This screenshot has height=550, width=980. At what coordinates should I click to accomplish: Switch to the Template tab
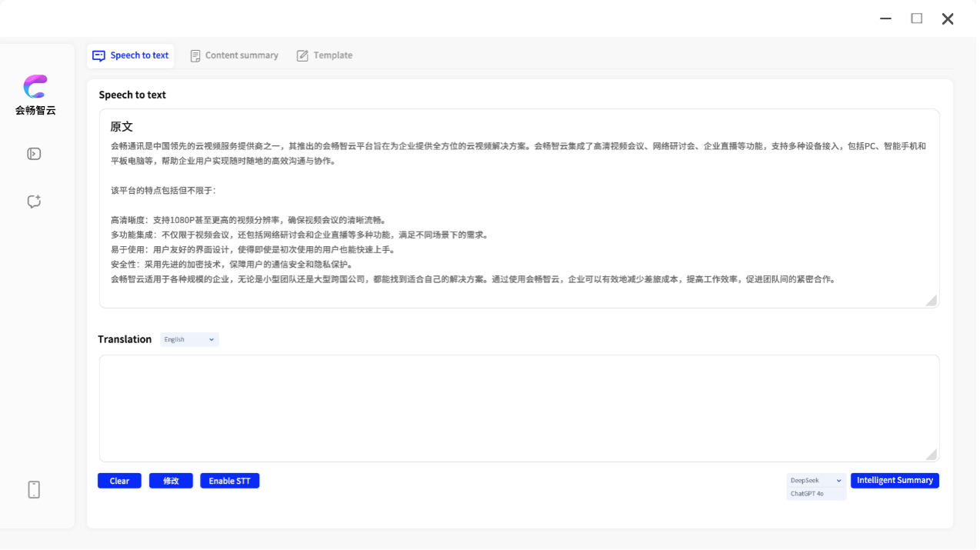coord(325,55)
